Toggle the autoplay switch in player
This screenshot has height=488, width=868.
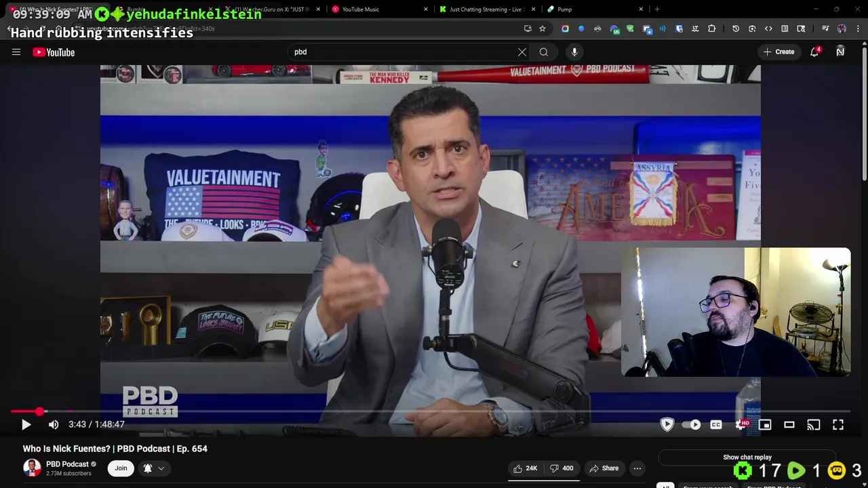coord(691,424)
